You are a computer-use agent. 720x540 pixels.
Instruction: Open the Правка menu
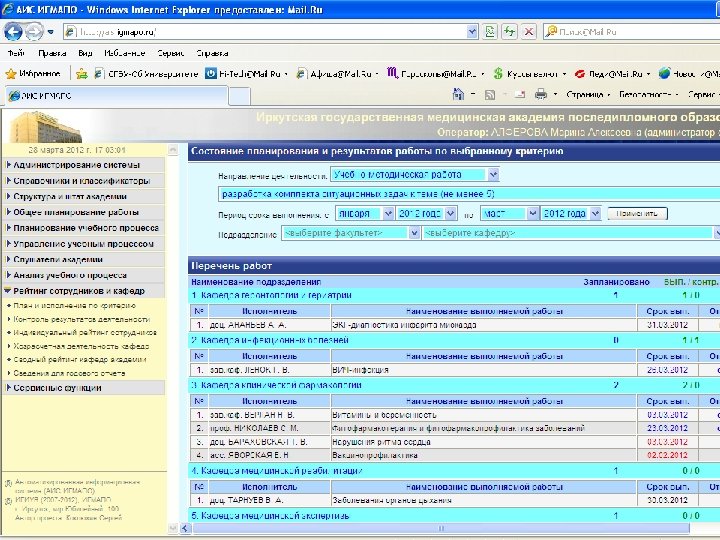52,53
